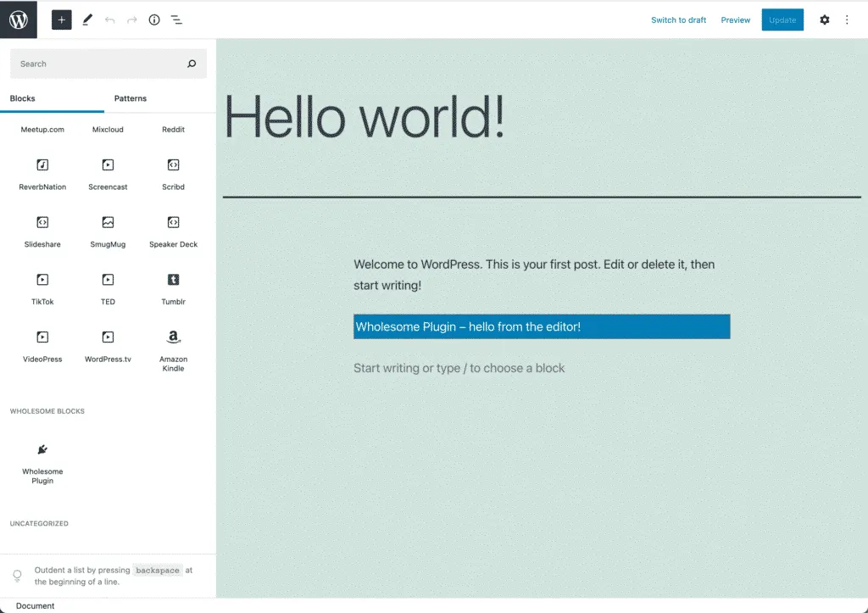This screenshot has height=613, width=868.
Task: Click the Undo arrow
Action: [109, 20]
